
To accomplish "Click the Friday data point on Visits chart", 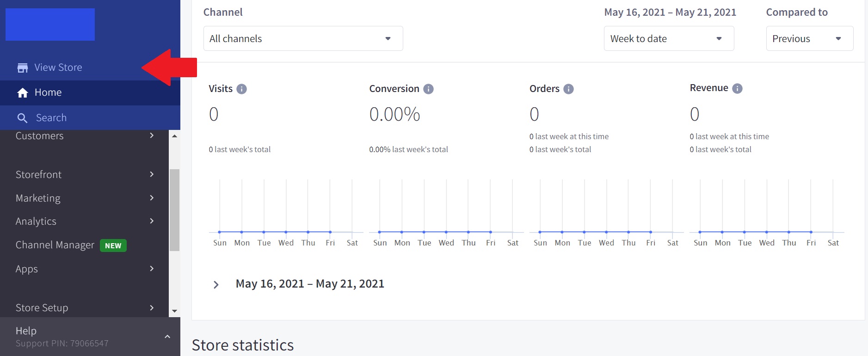I will point(330,232).
